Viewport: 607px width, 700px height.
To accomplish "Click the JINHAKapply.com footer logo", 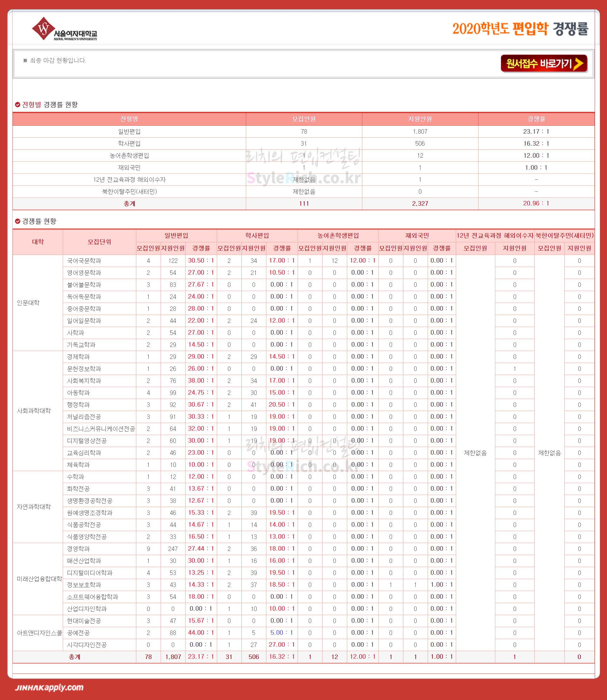I will click(49, 687).
